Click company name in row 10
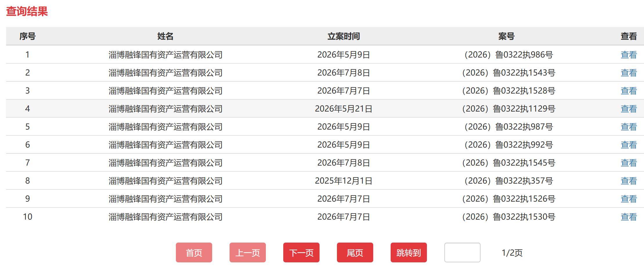Image resolution: width=644 pixels, height=267 pixels. (x=165, y=217)
